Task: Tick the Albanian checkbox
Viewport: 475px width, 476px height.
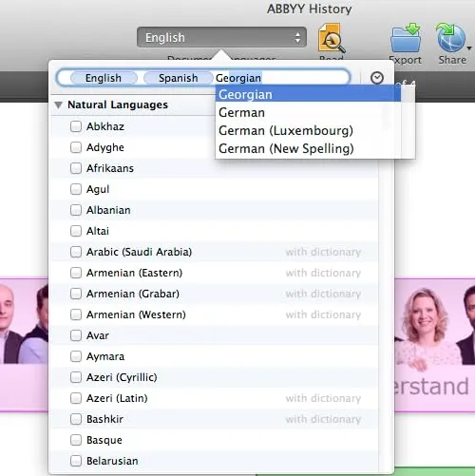Action: [76, 210]
